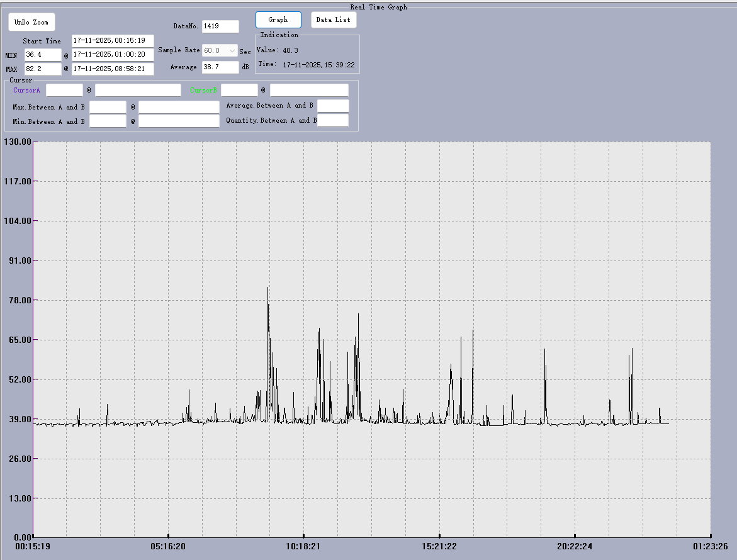Click the MAX timestamp field

(113, 69)
